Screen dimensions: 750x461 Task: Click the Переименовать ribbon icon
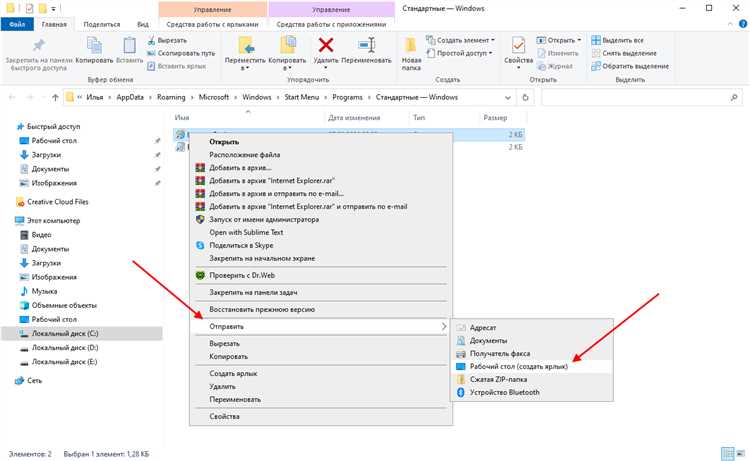point(365,46)
